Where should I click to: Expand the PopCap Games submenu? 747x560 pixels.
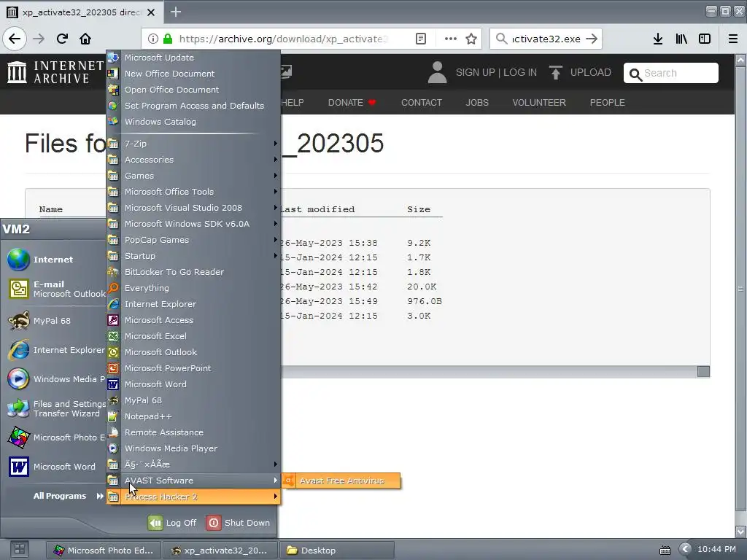coord(193,239)
